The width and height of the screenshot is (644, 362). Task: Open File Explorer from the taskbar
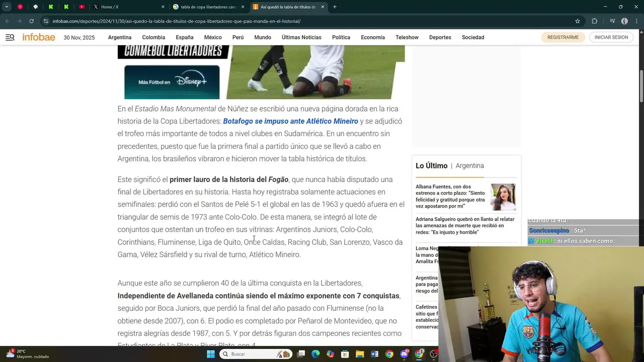click(360, 354)
